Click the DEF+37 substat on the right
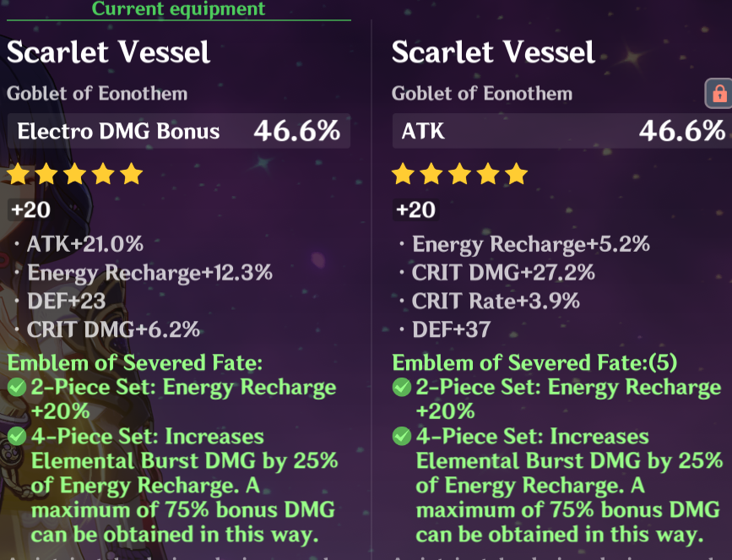Screen dimensions: 732x560 451,329
